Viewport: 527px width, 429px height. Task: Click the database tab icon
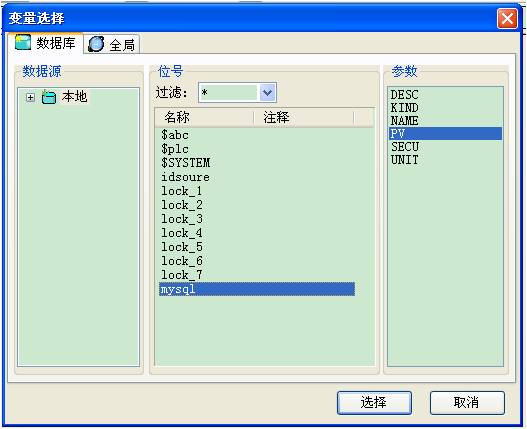[x=23, y=42]
